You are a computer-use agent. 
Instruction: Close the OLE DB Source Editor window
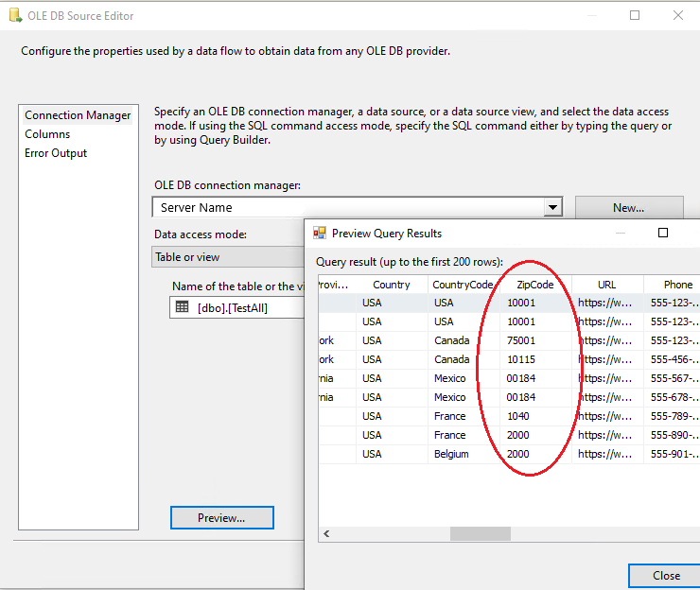677,15
